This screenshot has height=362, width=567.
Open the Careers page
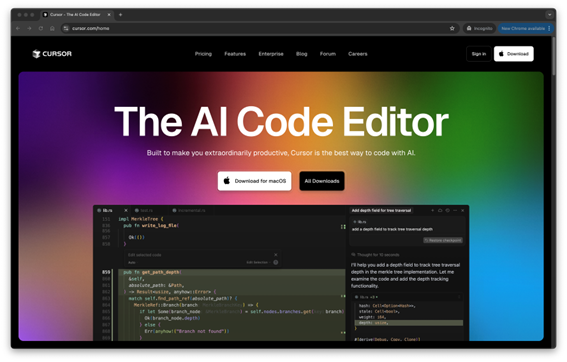click(x=358, y=54)
